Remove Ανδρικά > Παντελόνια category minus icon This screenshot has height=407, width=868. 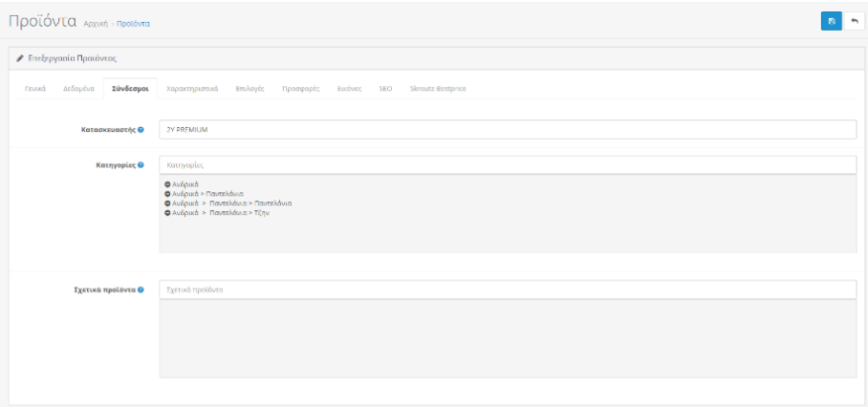click(x=168, y=193)
